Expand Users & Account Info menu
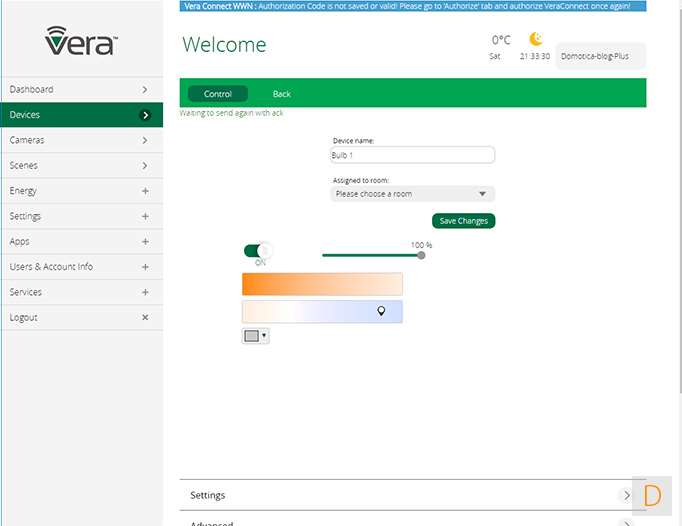682x526 pixels. (80, 267)
